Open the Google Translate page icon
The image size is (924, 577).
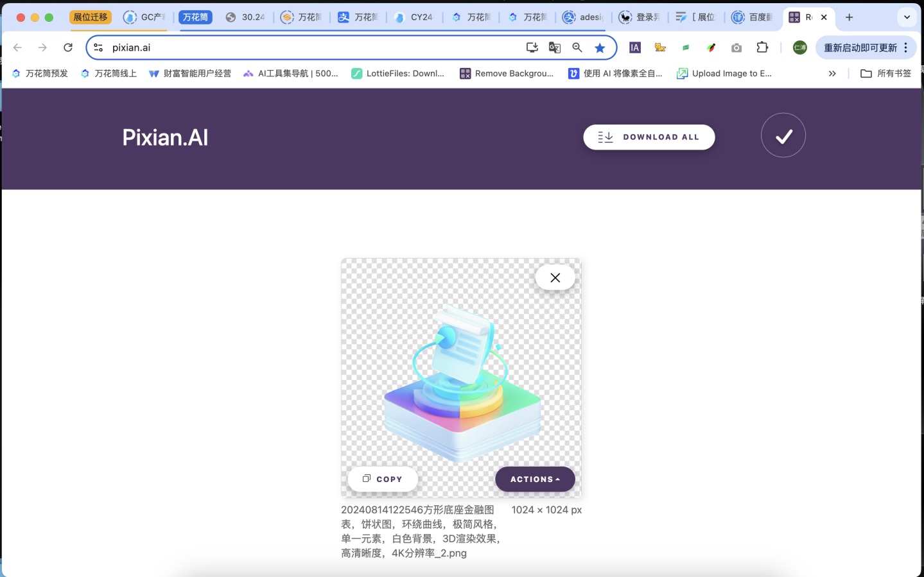coord(555,47)
